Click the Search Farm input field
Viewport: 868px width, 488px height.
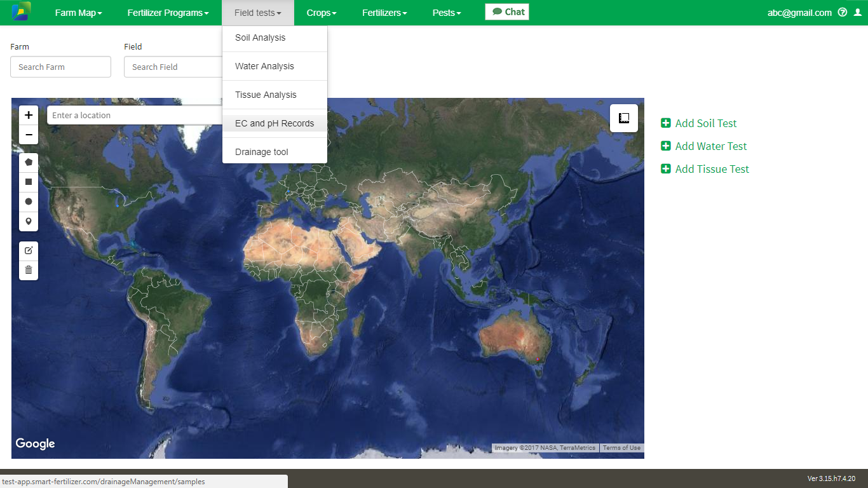[x=60, y=67]
